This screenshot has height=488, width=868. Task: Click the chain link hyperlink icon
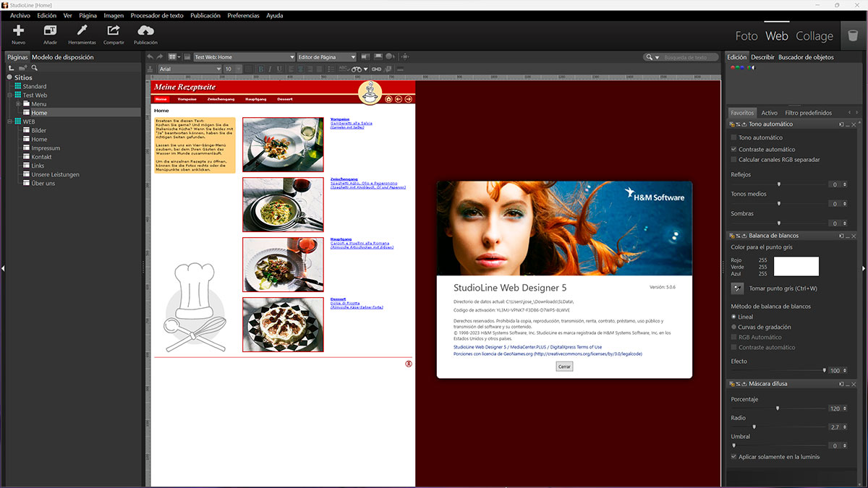[x=376, y=69]
